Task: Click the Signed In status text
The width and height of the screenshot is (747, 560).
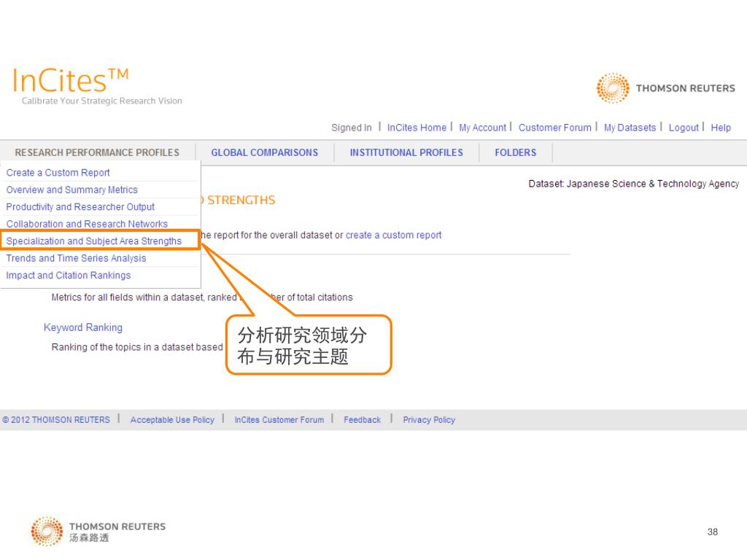Action: point(351,128)
